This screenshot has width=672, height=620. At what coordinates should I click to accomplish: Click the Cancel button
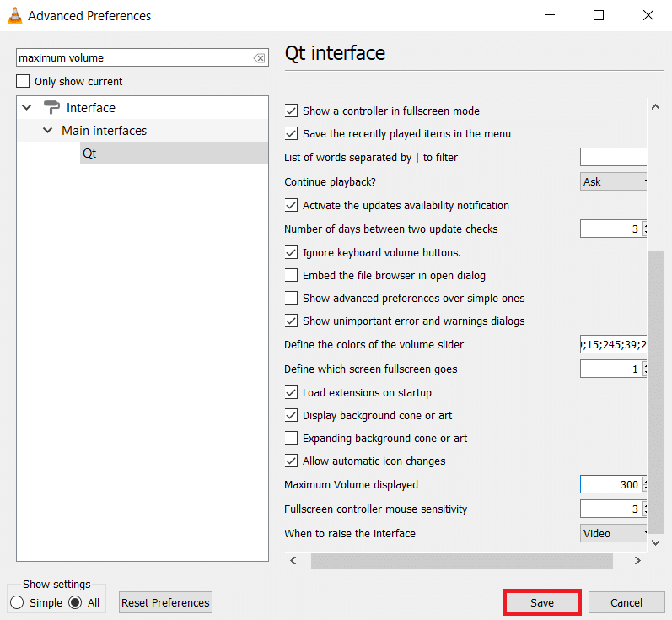pos(626,602)
